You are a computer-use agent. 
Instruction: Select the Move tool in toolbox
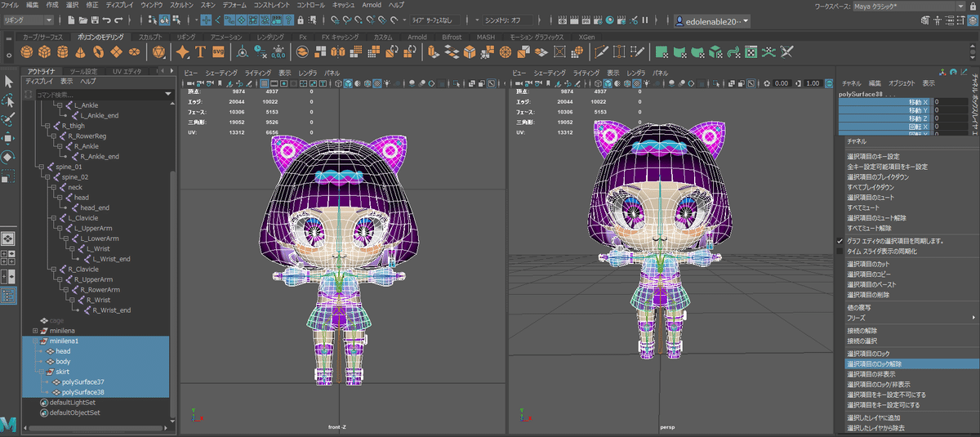[x=8, y=138]
